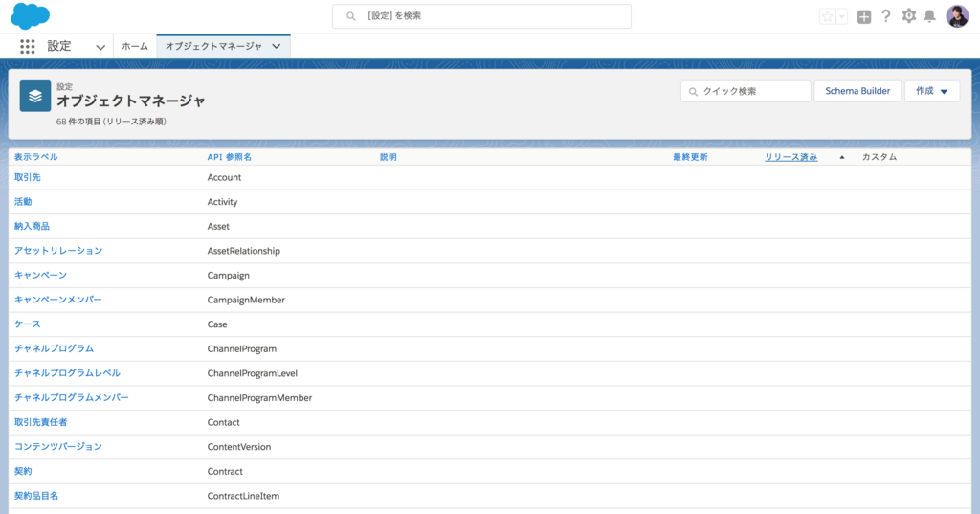Image resolution: width=980 pixels, height=514 pixels.
Task: Click the Account API name cell
Action: 224,178
